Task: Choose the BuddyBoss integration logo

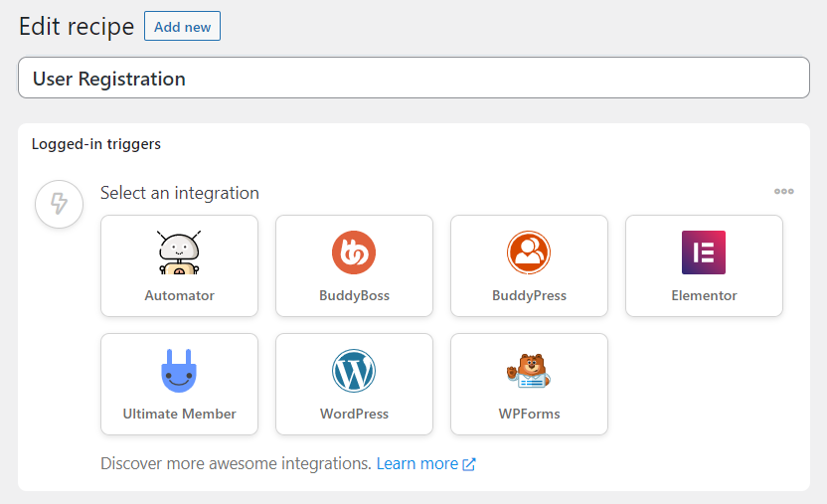Action: tap(354, 252)
